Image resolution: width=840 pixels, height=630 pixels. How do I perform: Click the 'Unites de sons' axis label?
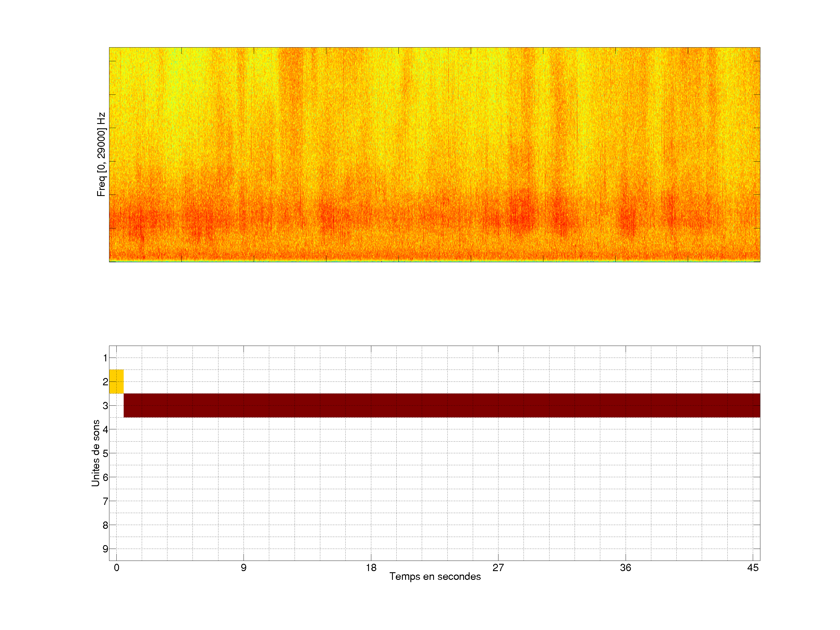point(96,453)
